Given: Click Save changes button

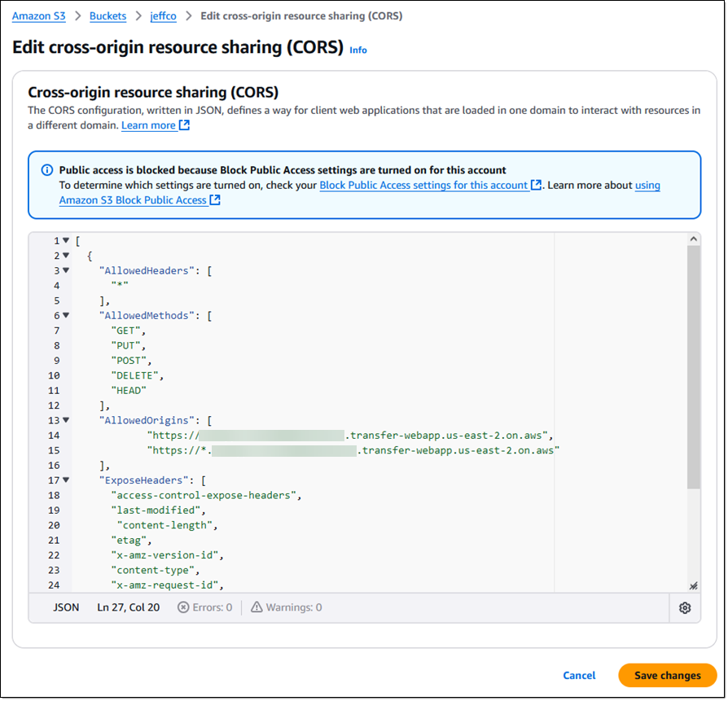Looking at the screenshot, I should point(668,676).
